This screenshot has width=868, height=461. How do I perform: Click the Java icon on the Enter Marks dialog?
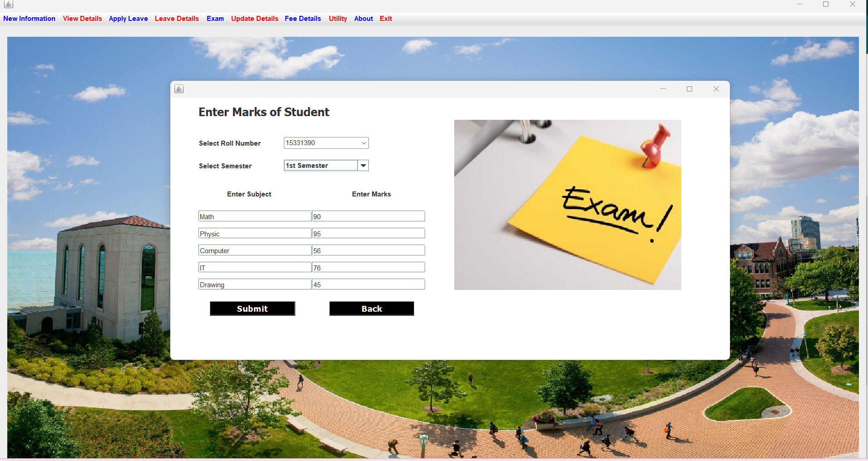[179, 89]
